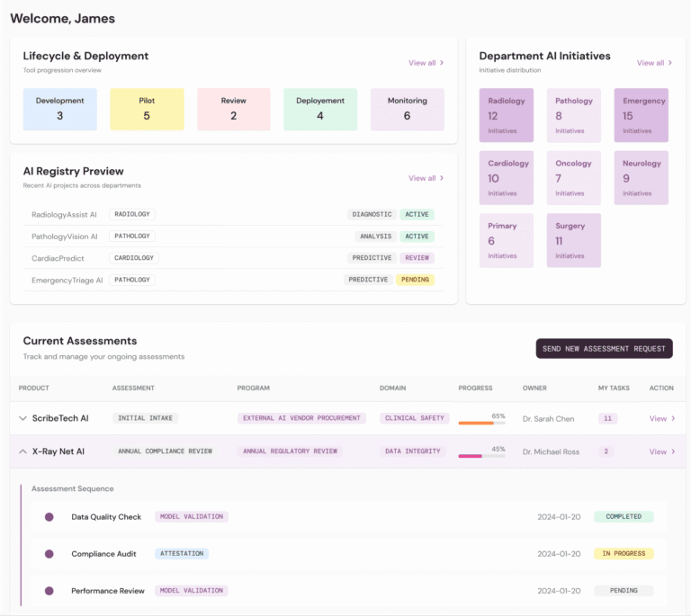Open the Monitoring stage card
The image size is (691, 616).
point(407,109)
